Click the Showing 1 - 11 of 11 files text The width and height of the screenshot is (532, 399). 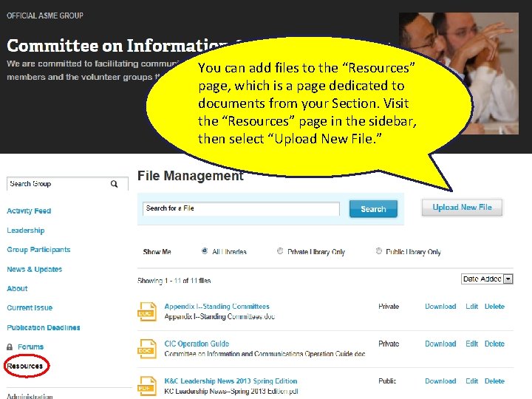[x=174, y=281]
